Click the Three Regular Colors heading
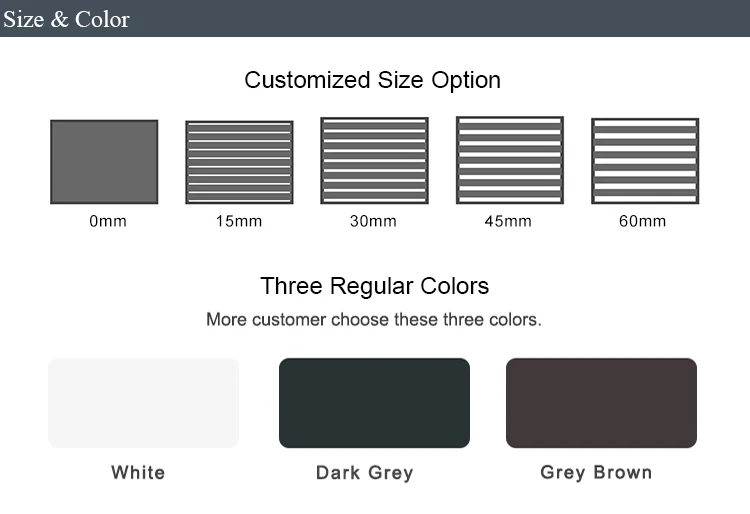750x514 pixels. click(x=374, y=286)
